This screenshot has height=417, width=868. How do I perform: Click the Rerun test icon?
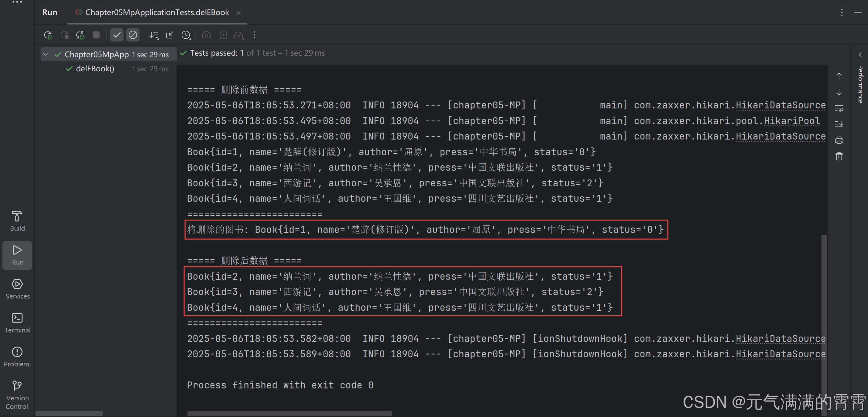point(48,35)
